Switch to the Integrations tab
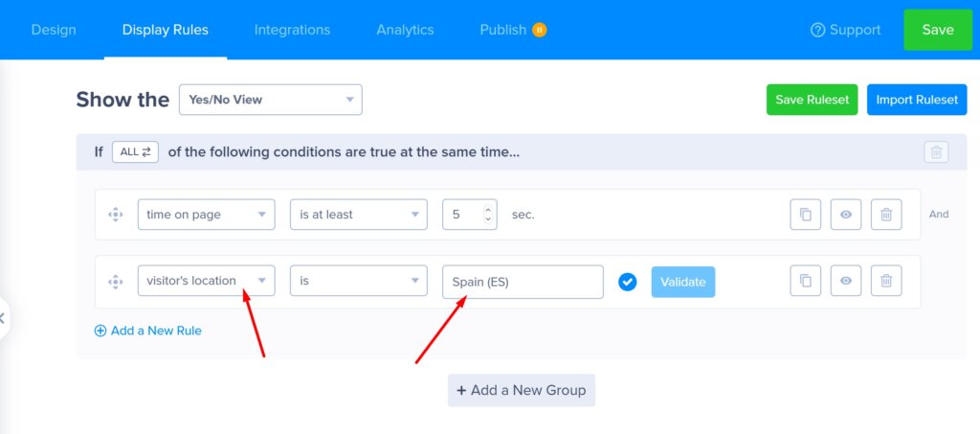Viewport: 980px width, 434px height. point(292,30)
